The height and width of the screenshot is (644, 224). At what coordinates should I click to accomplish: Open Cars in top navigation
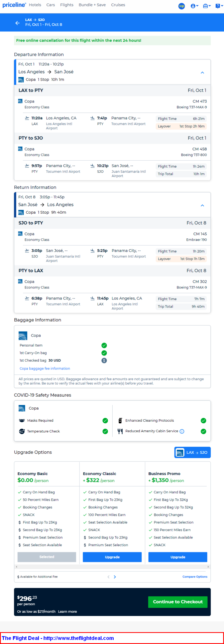(x=51, y=5)
